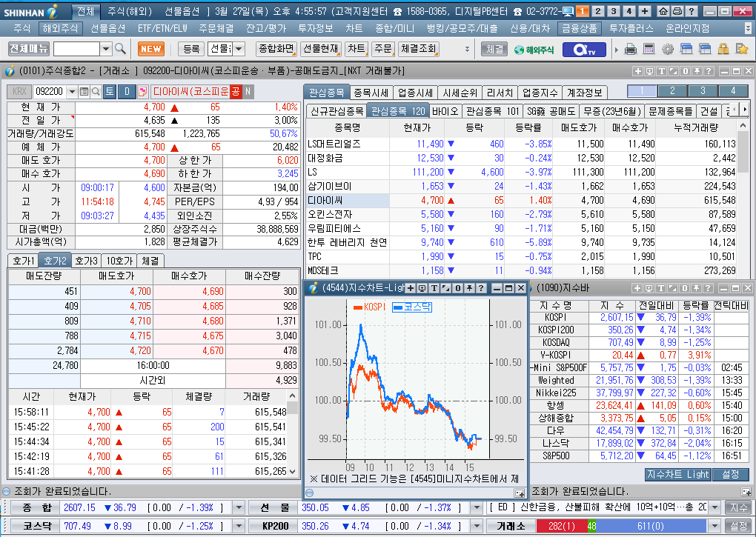The height and width of the screenshot is (537, 756).
Task: Select virtual screen number 3 in title bar
Action: pos(613,11)
